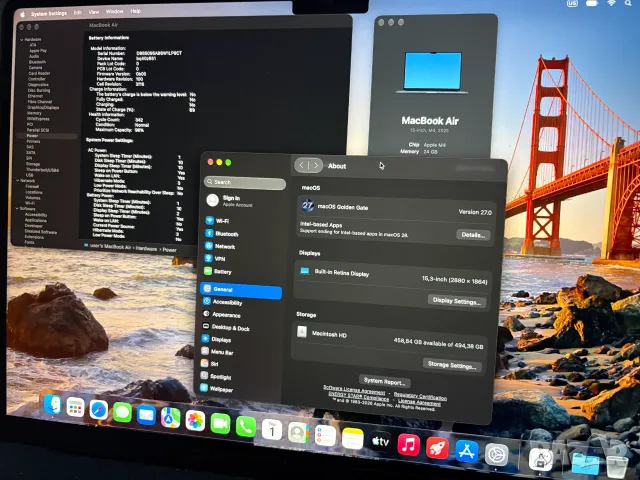Click Sign In Apple Account
The width and height of the screenshot is (640, 480).
click(x=230, y=200)
